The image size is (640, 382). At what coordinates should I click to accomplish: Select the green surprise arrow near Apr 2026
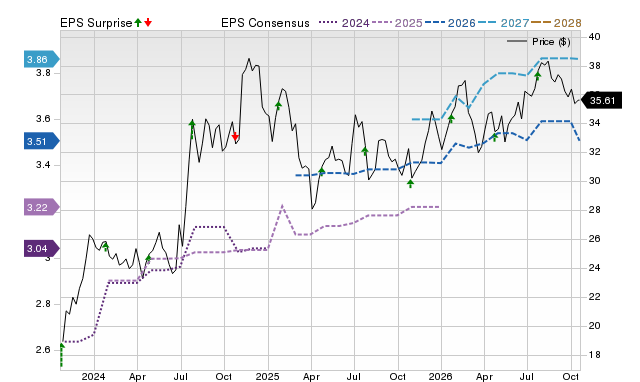pyautogui.click(x=495, y=137)
